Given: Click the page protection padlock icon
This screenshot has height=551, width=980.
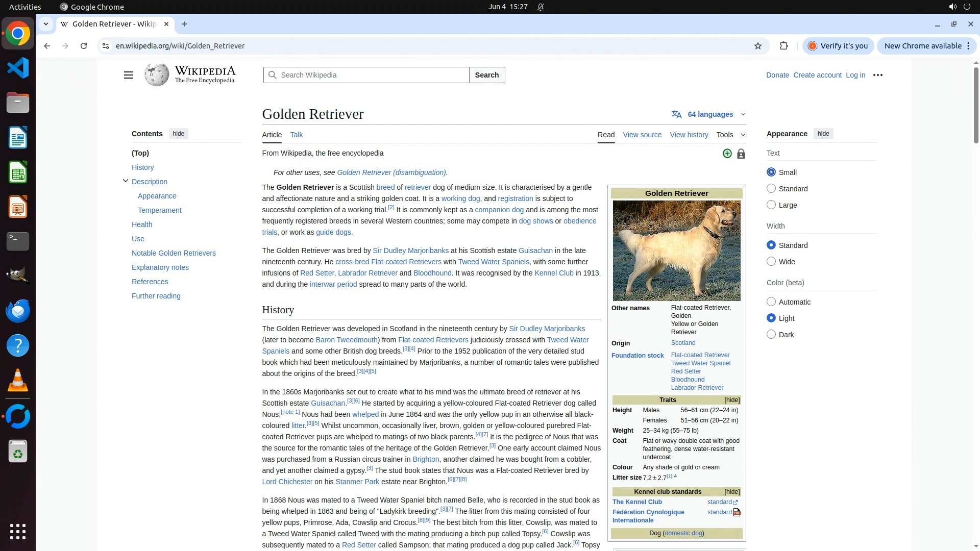Looking at the screenshot, I should tap(741, 154).
